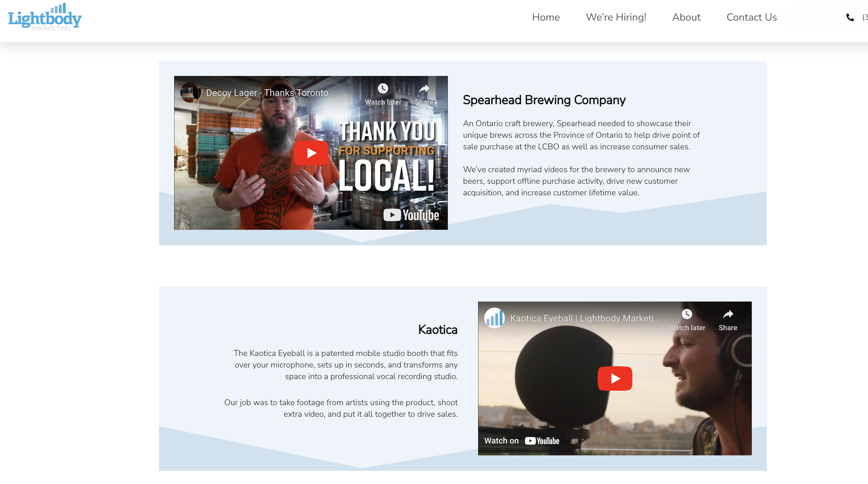Screen dimensions: 868x484
Task: Go to the Home page
Action: tap(545, 17)
